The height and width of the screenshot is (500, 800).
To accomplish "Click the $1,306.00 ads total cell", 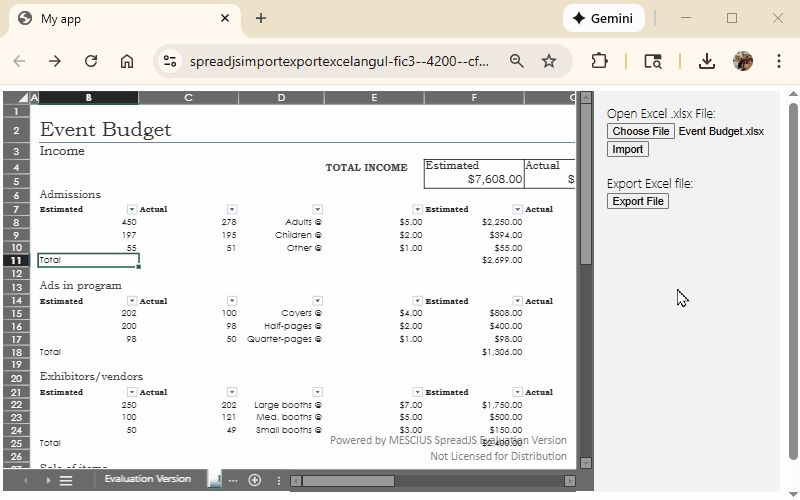I will 502,352.
